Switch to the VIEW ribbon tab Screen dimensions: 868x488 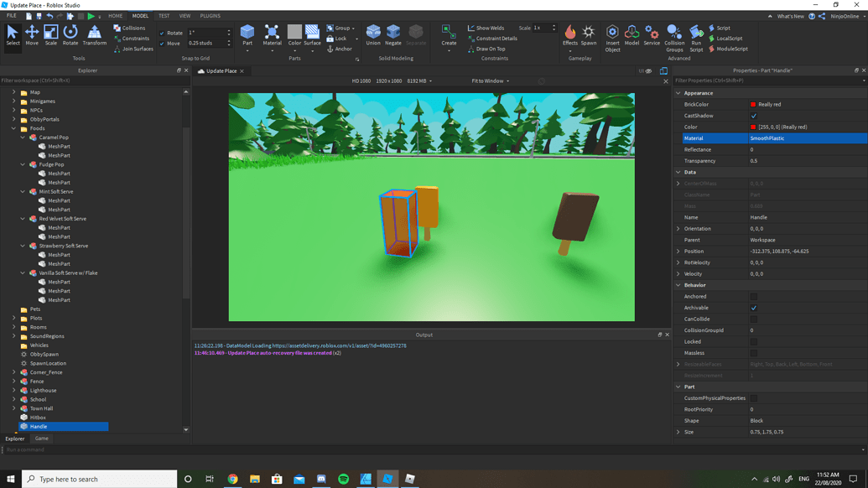(185, 16)
